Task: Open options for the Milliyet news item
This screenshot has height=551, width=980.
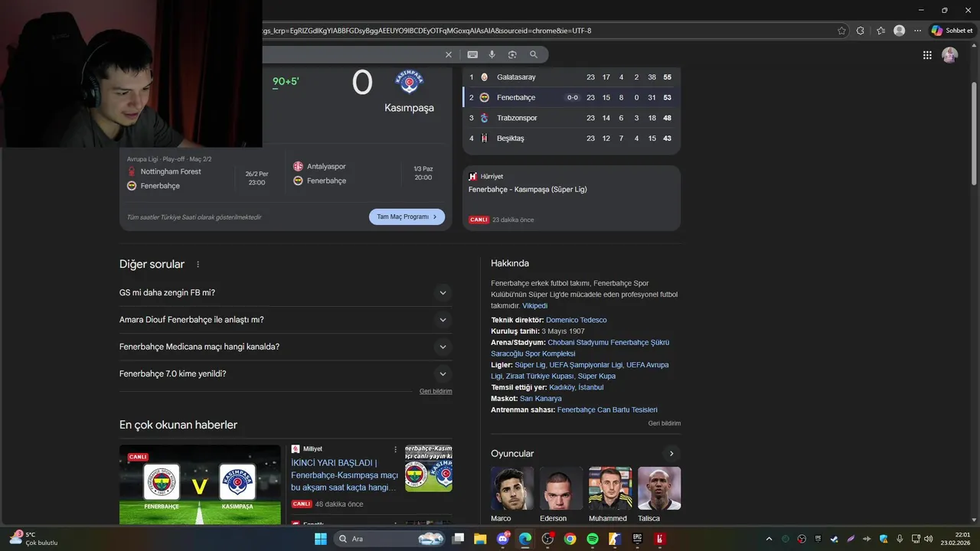Action: click(x=396, y=449)
